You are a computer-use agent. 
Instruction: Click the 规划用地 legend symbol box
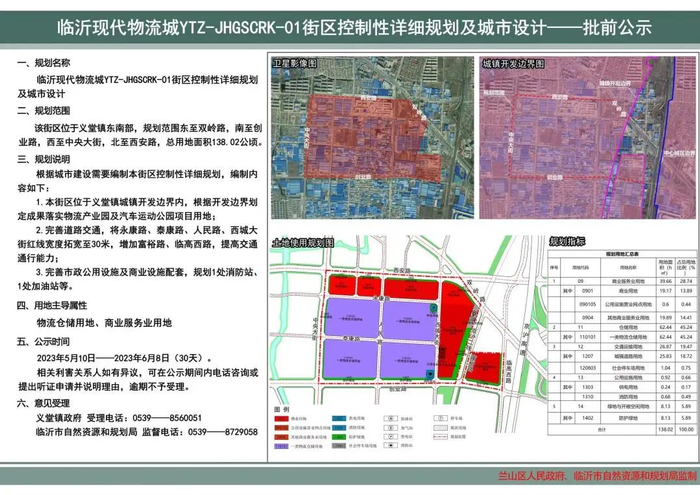point(440,428)
